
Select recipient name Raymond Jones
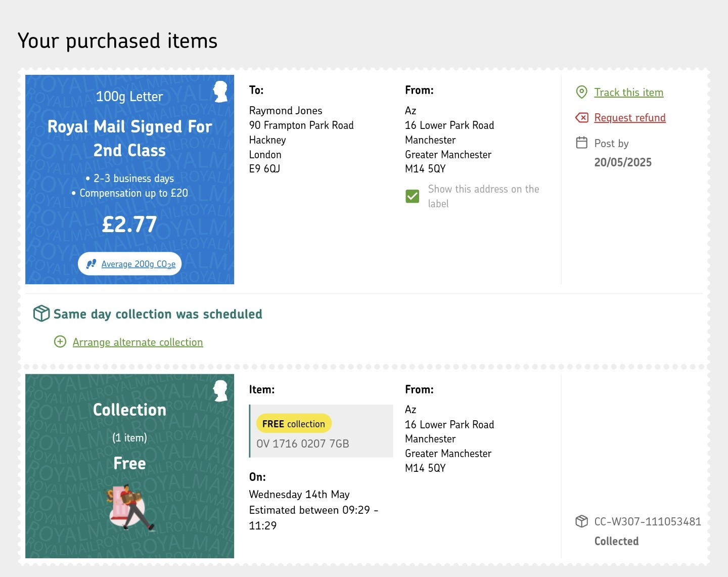tap(286, 111)
